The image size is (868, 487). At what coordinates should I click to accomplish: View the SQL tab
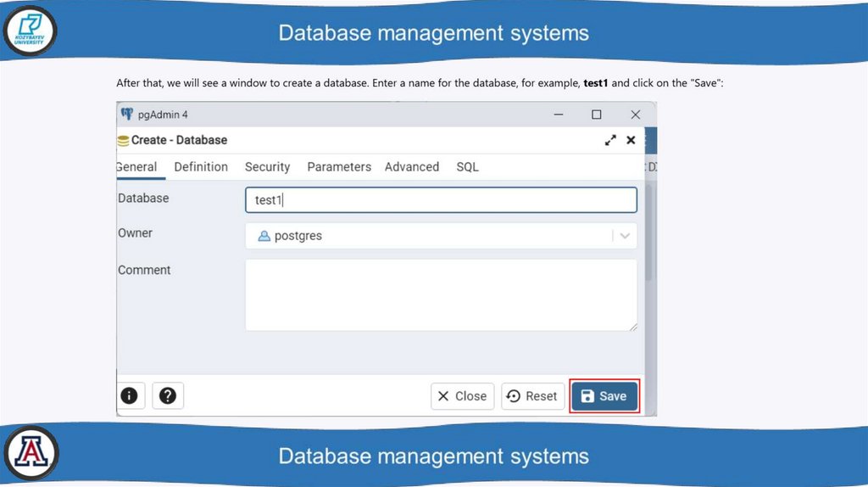(467, 167)
